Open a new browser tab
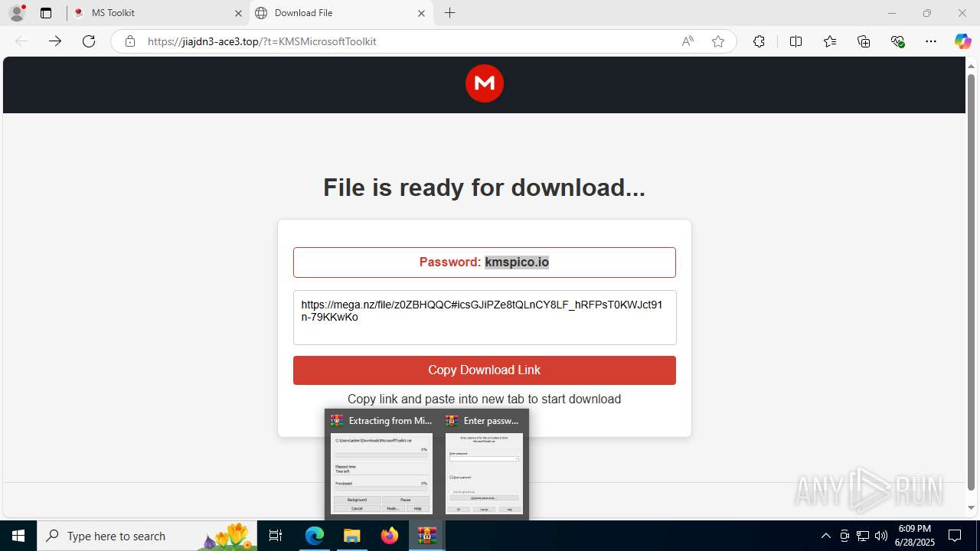This screenshot has height=551, width=980. pos(450,13)
